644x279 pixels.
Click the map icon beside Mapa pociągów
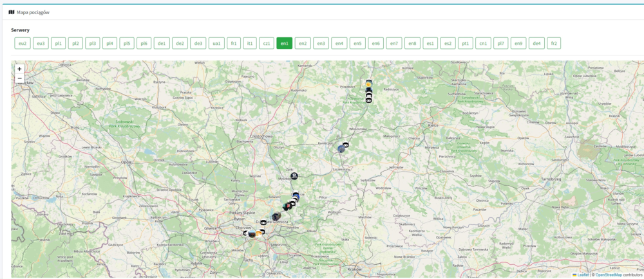coord(12,12)
